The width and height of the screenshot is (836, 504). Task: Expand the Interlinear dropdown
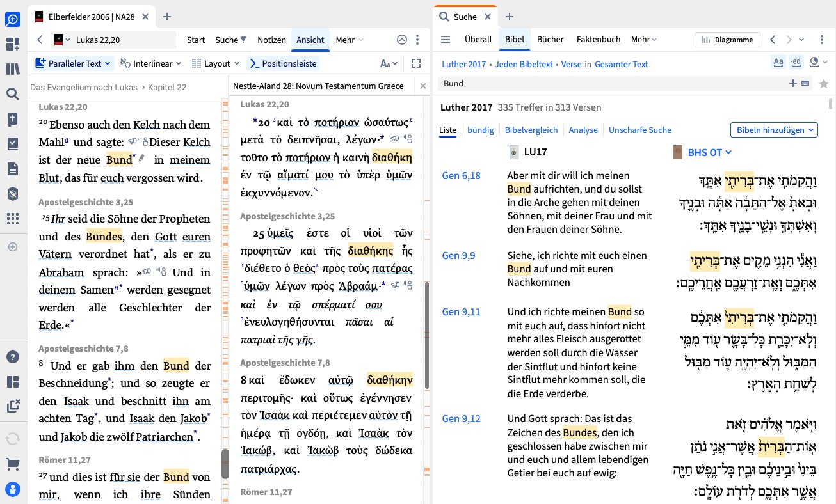point(151,63)
